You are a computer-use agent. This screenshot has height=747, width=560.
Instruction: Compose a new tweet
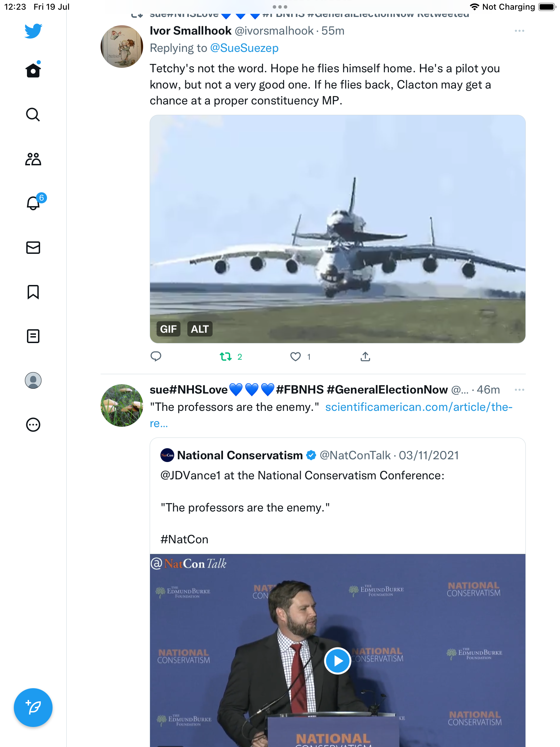(x=33, y=708)
